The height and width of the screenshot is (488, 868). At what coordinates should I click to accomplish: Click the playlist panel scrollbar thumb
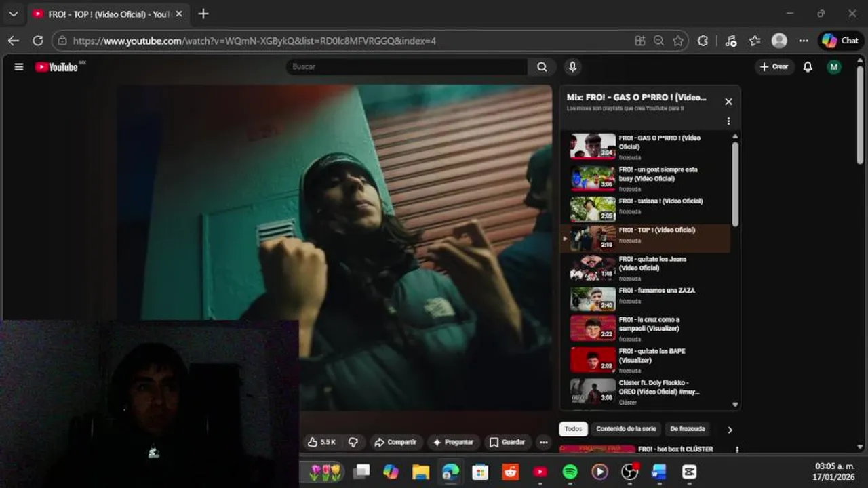point(735,184)
